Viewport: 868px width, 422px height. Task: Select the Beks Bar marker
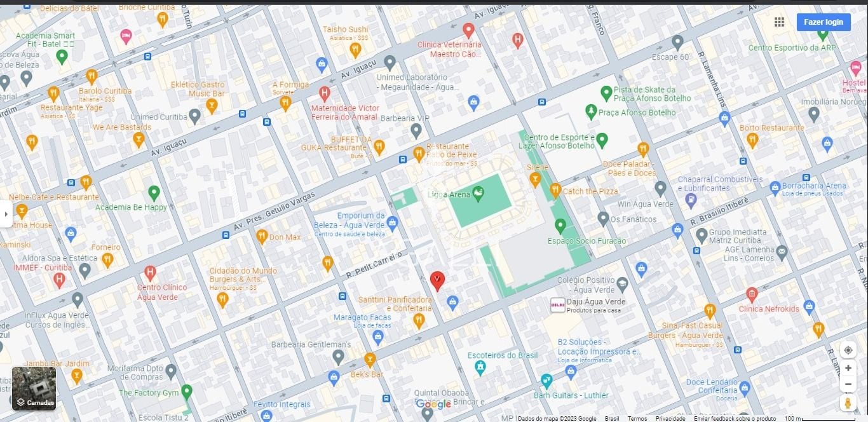pyautogui.click(x=370, y=360)
